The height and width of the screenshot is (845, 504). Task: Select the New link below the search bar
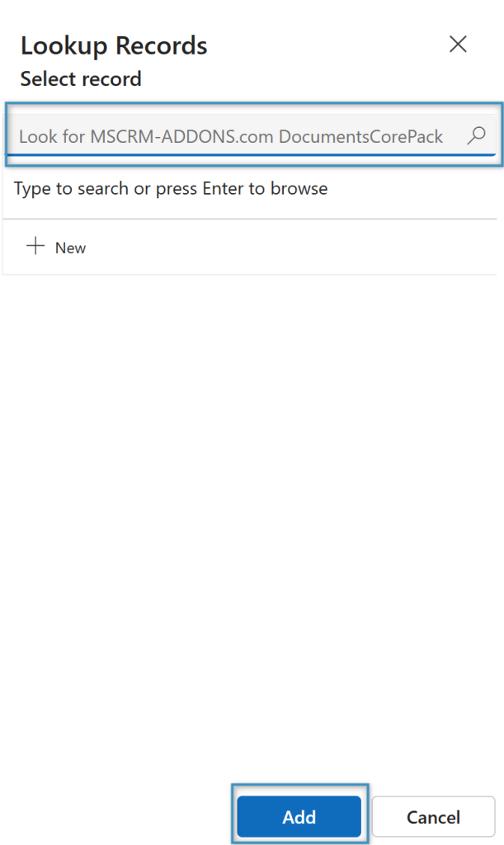(70, 248)
